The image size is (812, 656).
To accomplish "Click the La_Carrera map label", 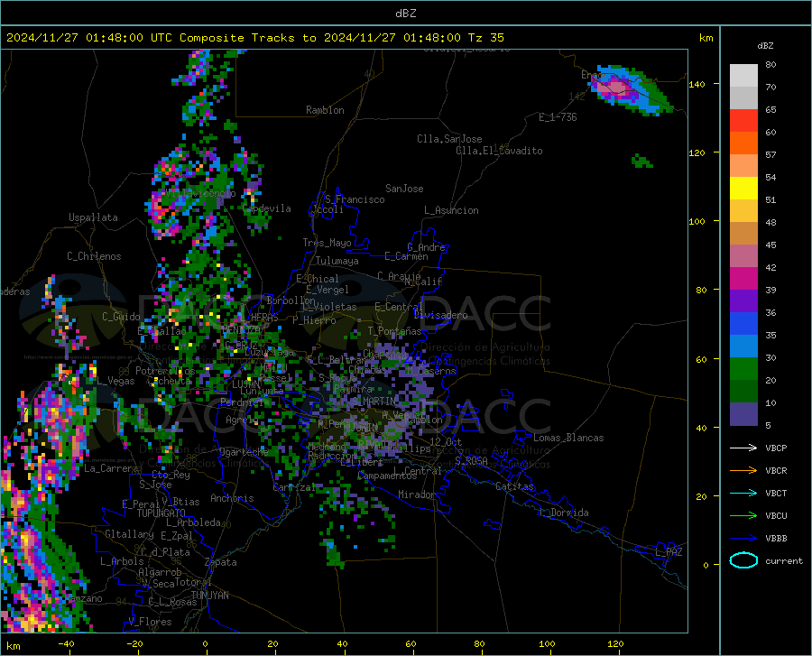I will [x=111, y=468].
